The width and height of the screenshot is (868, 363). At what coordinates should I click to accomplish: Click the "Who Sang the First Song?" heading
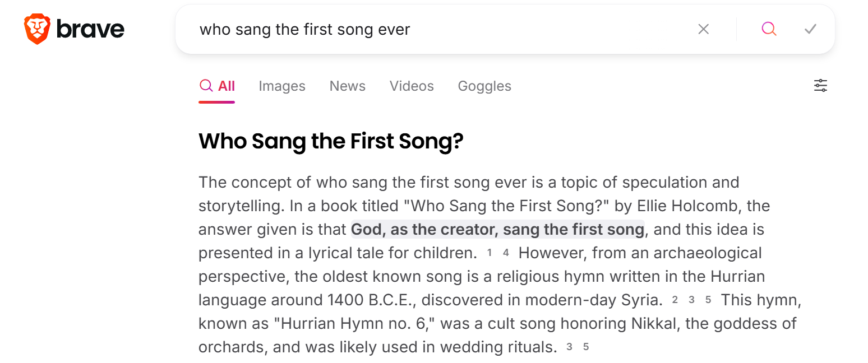point(331,142)
